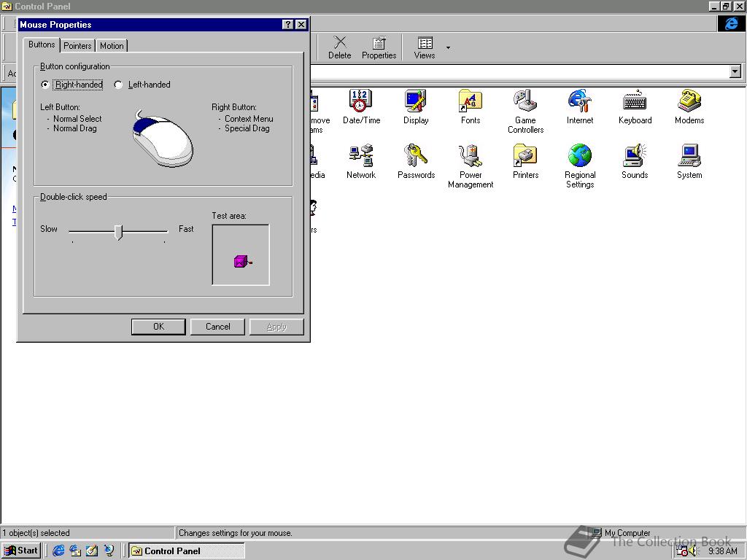
Task: Select the Right-handed radio button
Action: tap(46, 85)
